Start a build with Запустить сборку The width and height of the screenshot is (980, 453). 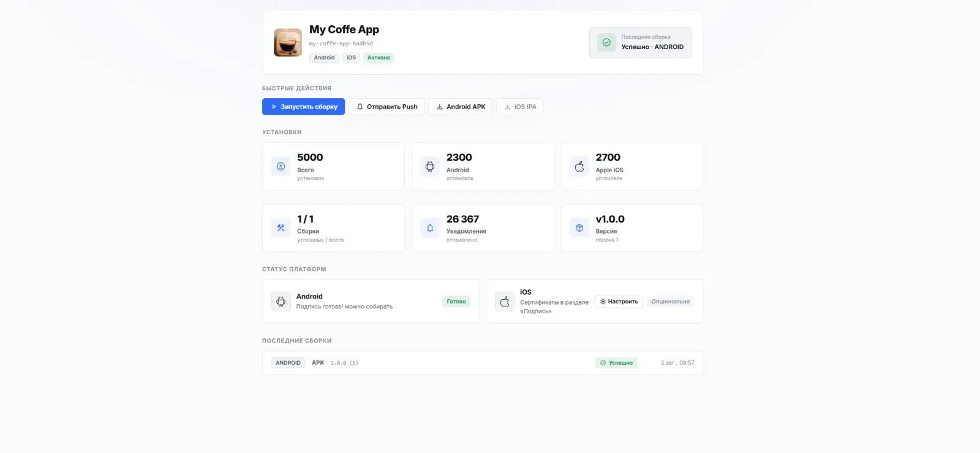pyautogui.click(x=303, y=107)
